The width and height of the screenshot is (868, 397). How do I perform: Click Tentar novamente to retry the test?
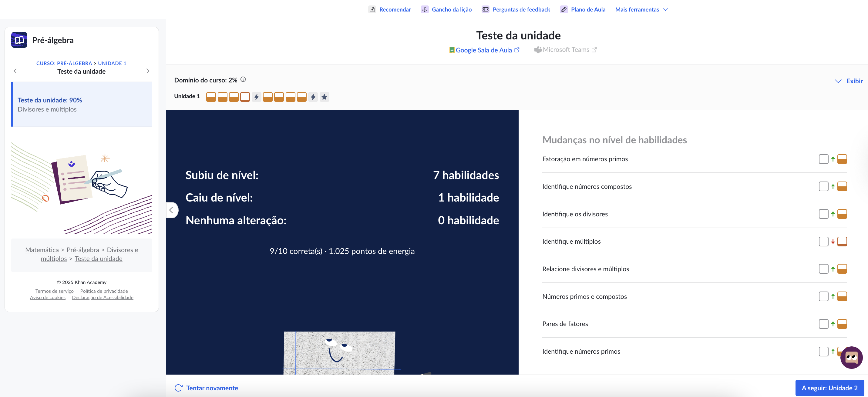tap(206, 388)
